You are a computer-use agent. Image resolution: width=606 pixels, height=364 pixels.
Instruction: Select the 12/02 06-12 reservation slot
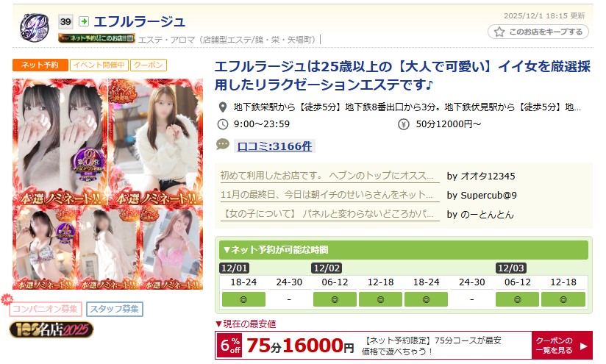pyautogui.click(x=335, y=299)
